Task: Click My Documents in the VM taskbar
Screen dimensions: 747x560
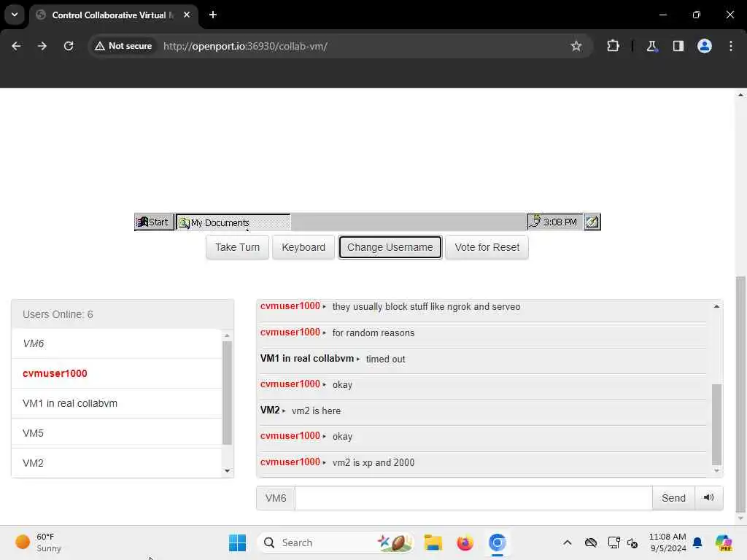Action: [233, 222]
